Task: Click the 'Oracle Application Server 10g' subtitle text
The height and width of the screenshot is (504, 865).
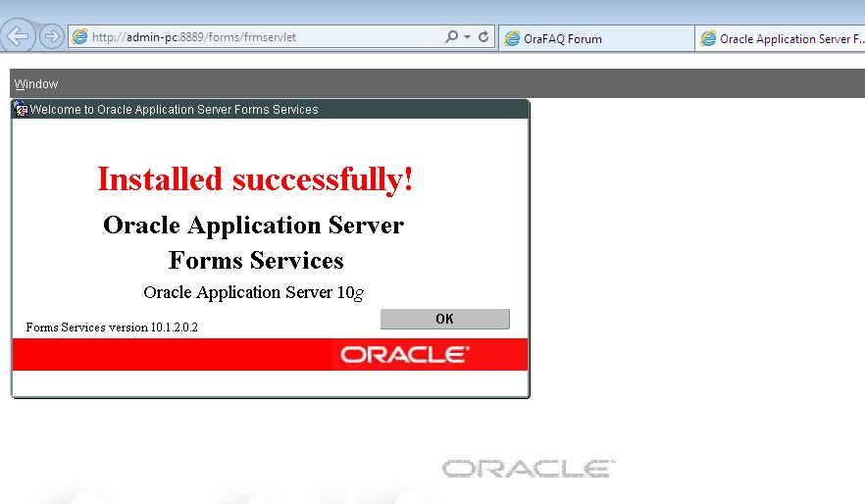Action: tap(254, 292)
